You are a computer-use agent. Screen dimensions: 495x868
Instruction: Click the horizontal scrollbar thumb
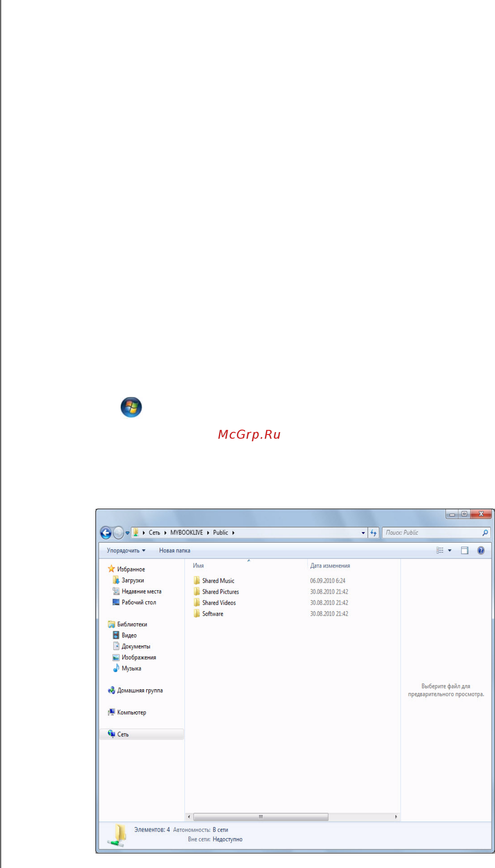[261, 817]
